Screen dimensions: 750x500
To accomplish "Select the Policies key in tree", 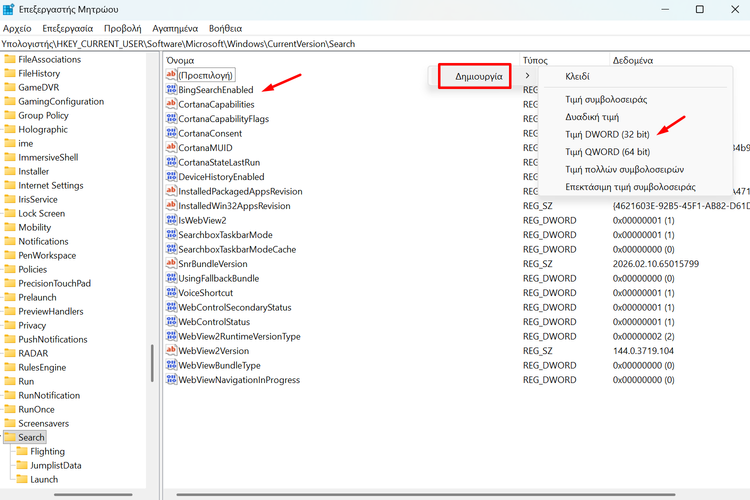I will pos(32,269).
